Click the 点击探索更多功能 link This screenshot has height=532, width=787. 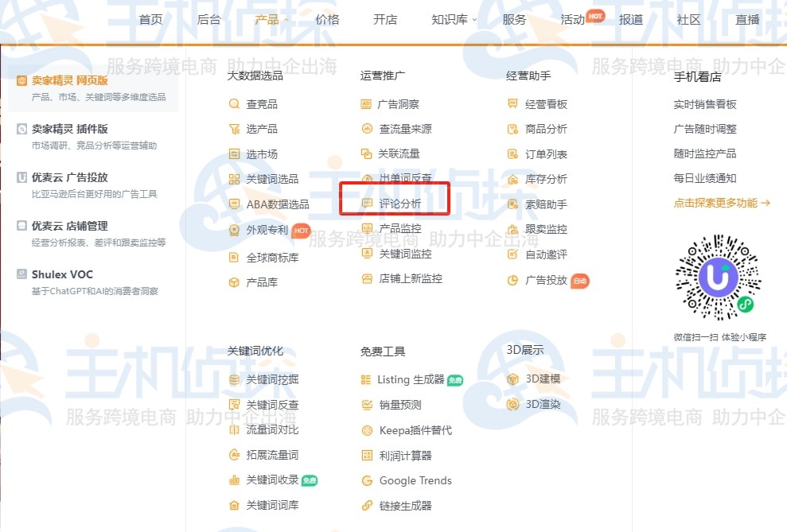tap(717, 203)
